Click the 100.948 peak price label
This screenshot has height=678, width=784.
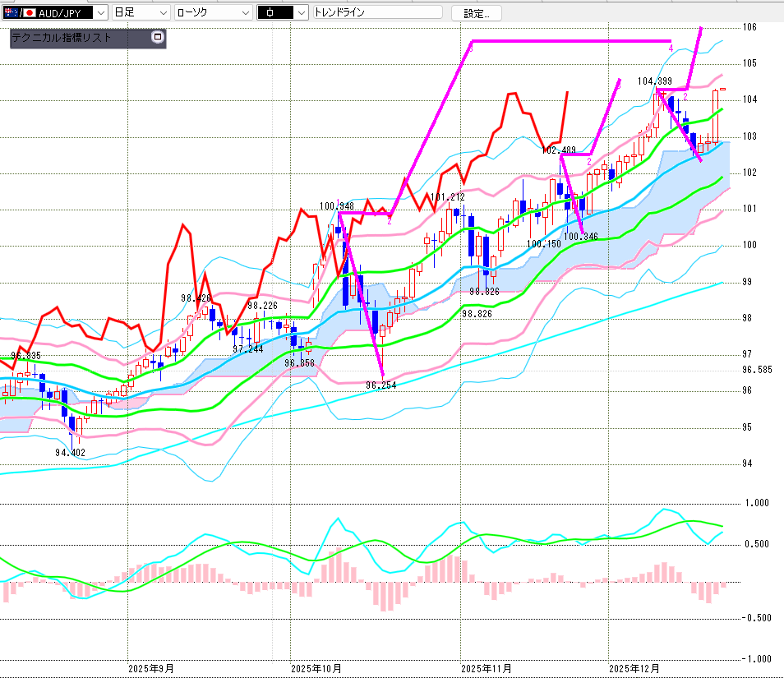[337, 205]
